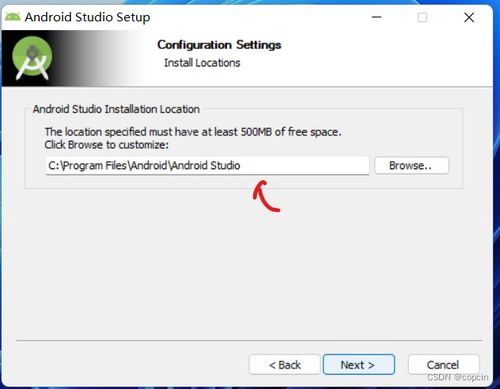Click the Android Studio Setup title text

(87, 17)
